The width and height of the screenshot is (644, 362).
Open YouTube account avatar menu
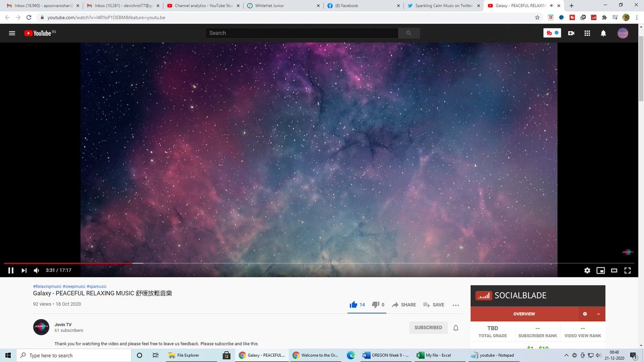click(x=623, y=33)
